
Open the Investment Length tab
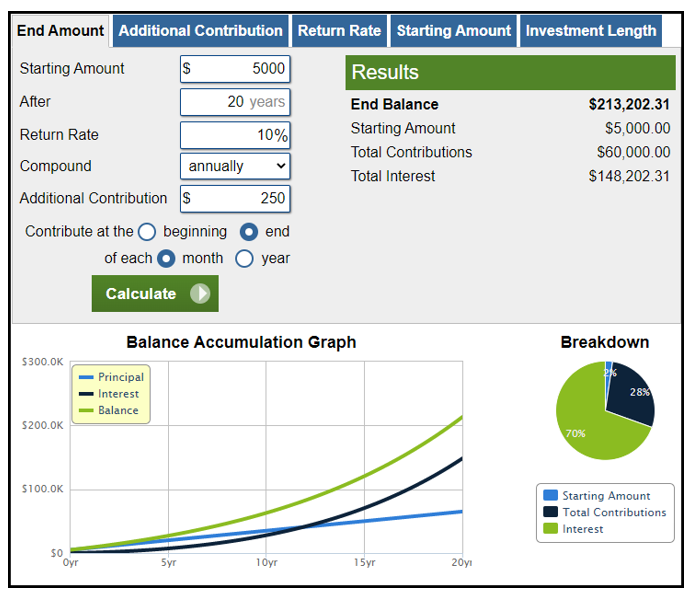pyautogui.click(x=591, y=31)
